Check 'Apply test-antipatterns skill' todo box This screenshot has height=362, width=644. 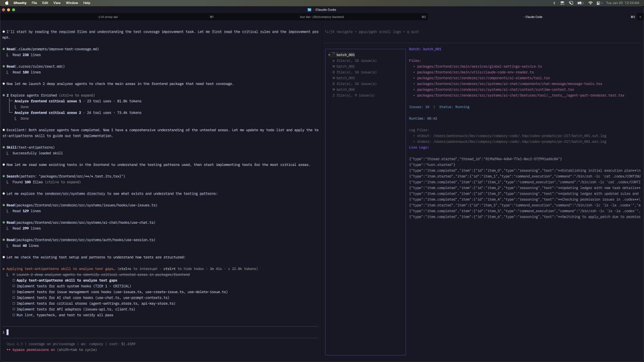13,280
